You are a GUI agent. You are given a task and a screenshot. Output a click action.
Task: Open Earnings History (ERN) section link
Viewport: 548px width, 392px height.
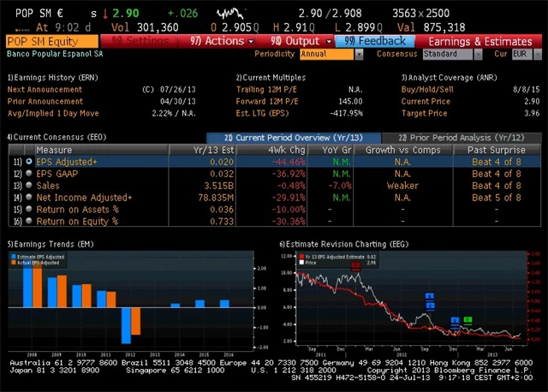[x=43, y=77]
